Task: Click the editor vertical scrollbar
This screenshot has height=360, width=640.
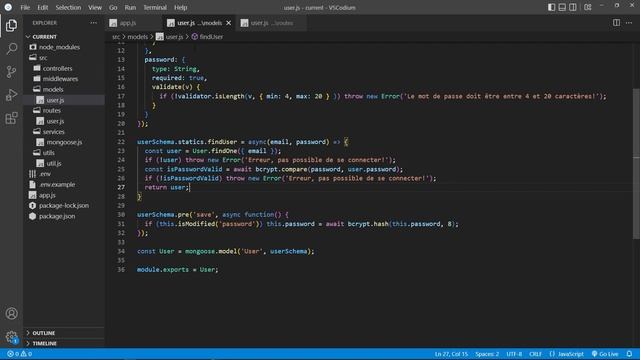Action: coord(636,163)
